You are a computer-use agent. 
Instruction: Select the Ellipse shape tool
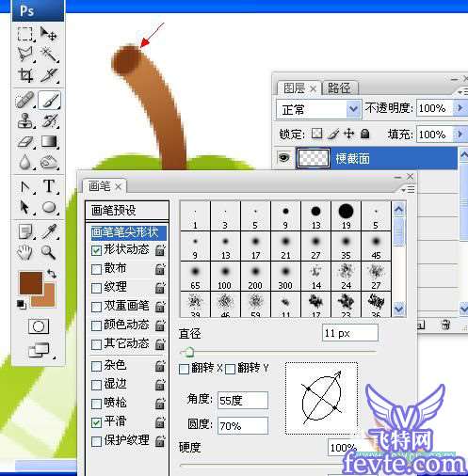pyautogui.click(x=49, y=207)
